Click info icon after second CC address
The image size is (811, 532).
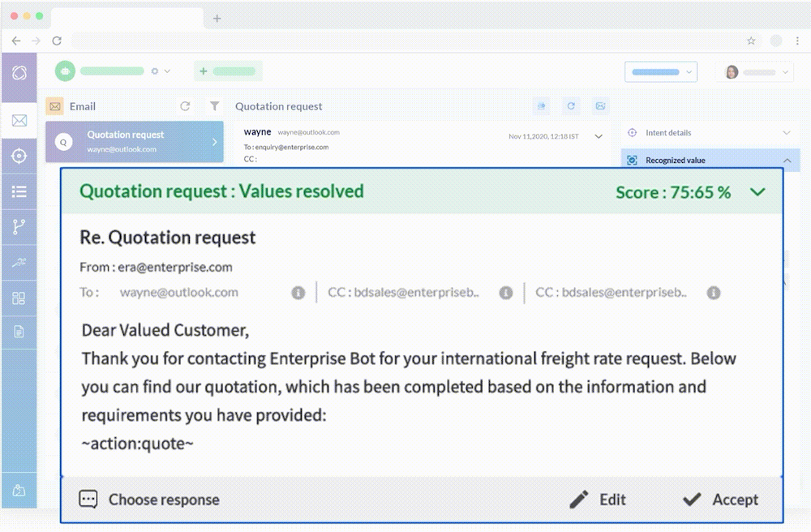714,293
